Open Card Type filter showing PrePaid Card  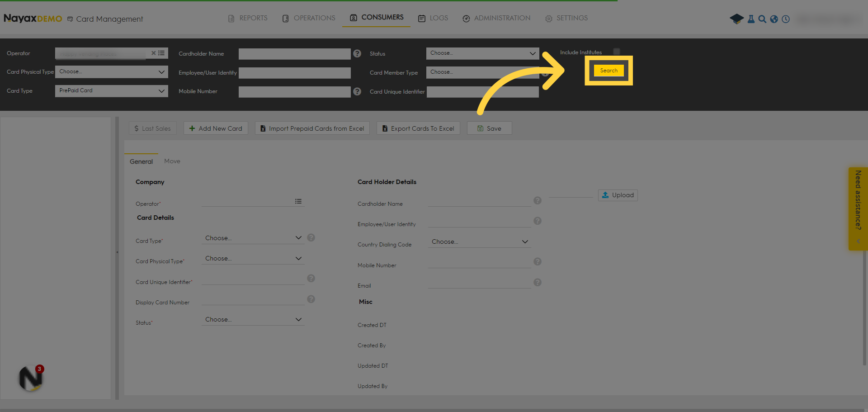111,91
